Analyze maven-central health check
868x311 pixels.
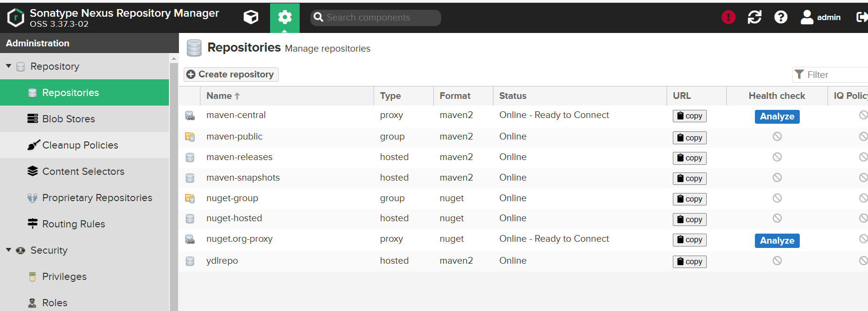tap(777, 117)
